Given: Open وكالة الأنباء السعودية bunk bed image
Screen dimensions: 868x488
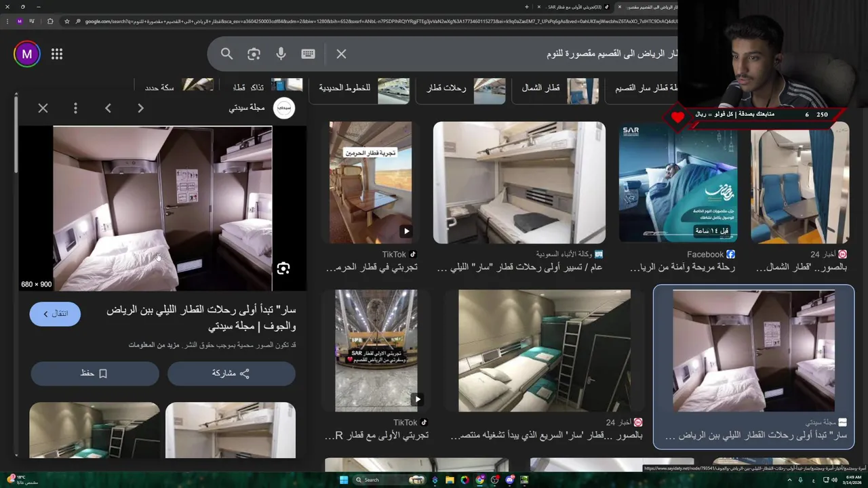Looking at the screenshot, I should 519,183.
